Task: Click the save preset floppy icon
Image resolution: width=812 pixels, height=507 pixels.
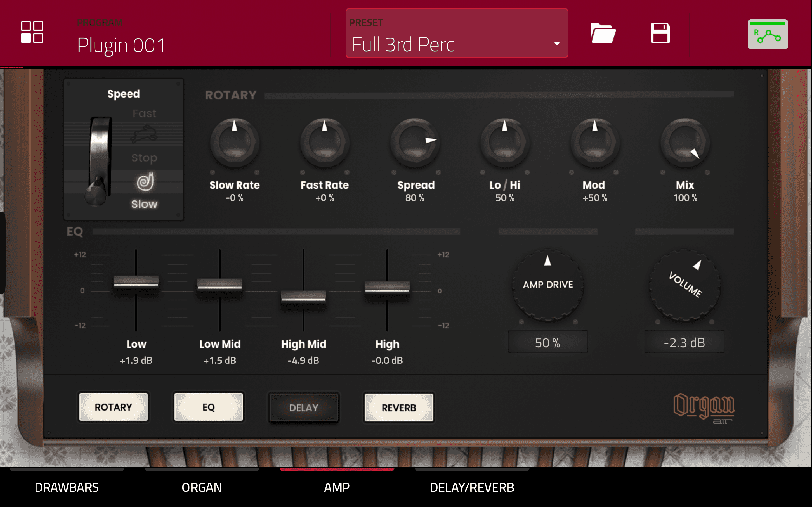Action: [660, 33]
